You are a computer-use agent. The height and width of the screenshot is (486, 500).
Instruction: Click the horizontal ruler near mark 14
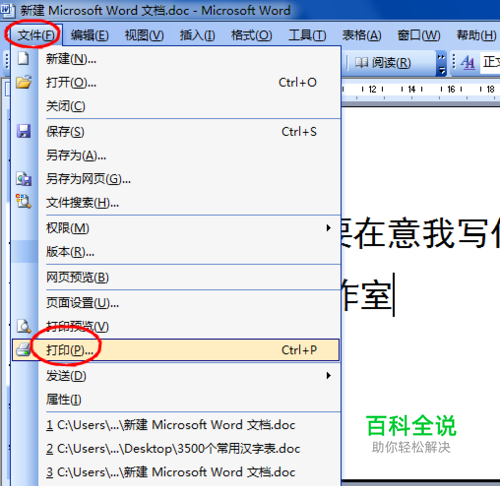coord(412,89)
